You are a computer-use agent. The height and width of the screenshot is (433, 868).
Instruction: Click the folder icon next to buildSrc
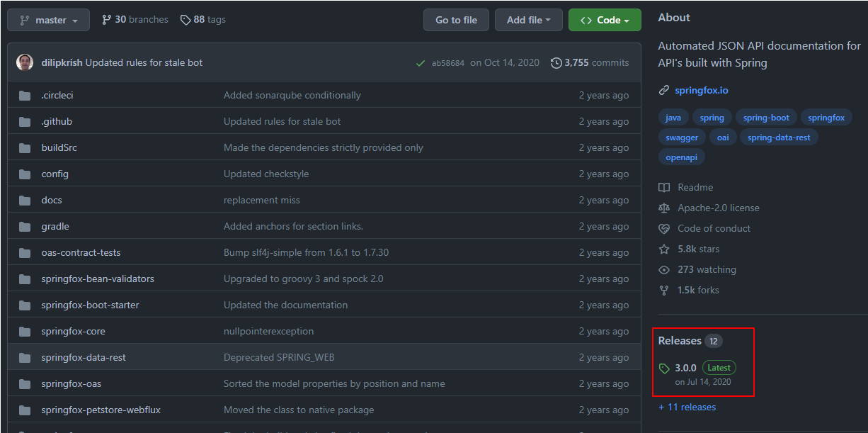coord(25,147)
